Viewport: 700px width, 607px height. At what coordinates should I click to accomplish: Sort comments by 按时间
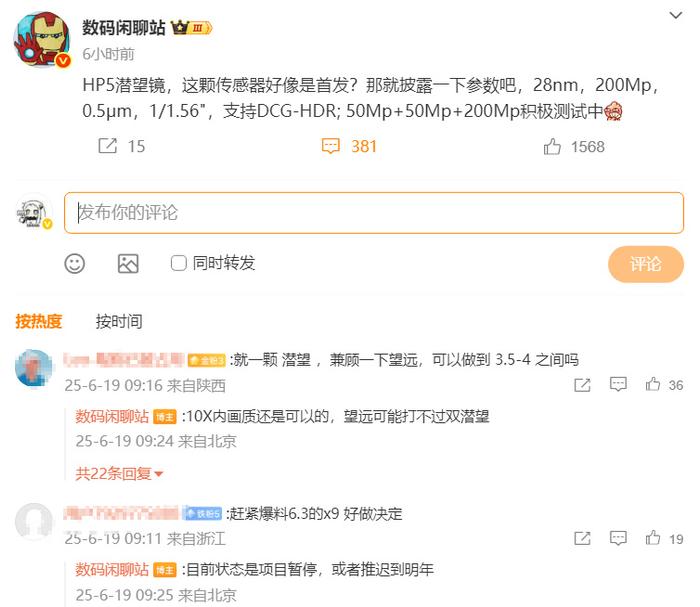click(119, 321)
